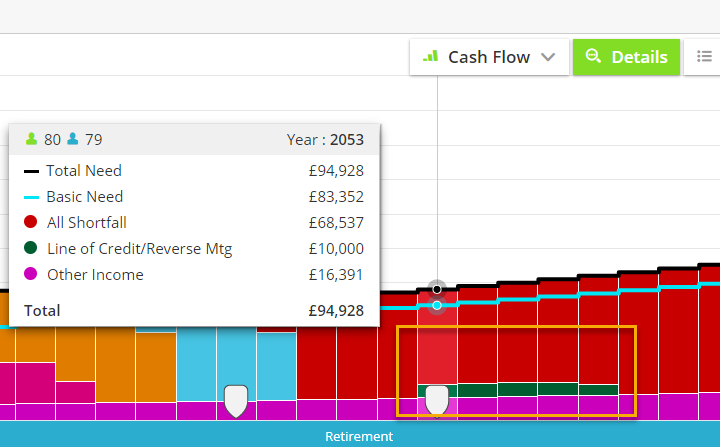The image size is (720, 447).
Task: Open the Cash Flow dropdown
Action: [489, 57]
